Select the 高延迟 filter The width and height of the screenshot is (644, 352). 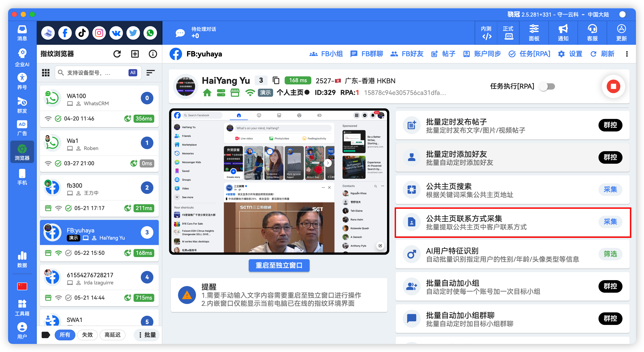tap(113, 335)
